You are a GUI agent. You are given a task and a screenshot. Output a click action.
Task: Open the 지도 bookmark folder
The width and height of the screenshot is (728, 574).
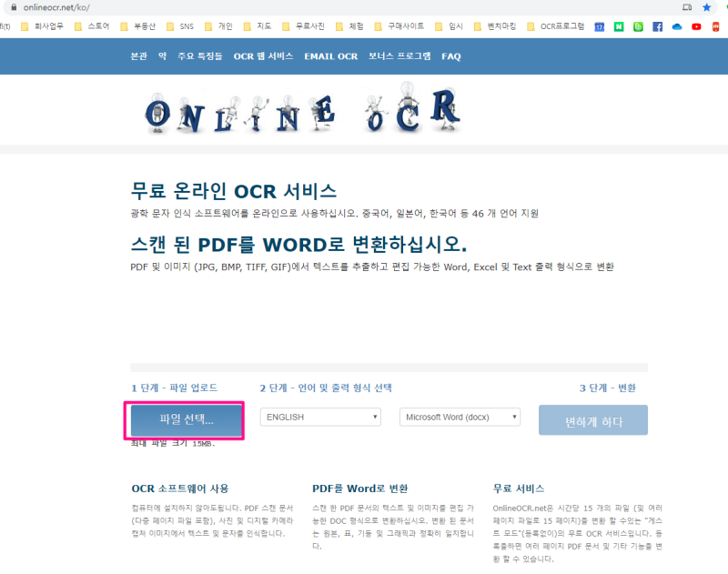[258, 26]
